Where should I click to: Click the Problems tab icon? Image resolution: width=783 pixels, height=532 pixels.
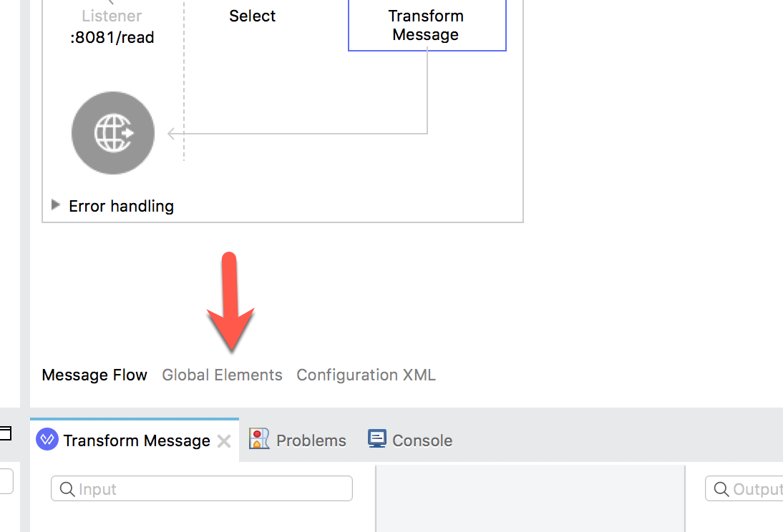258,439
